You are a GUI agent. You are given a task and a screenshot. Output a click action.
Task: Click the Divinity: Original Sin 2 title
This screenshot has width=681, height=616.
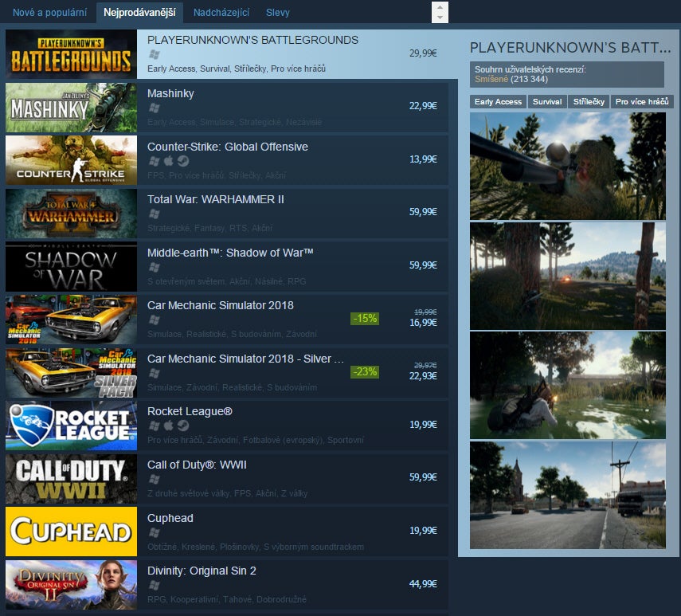pos(202,571)
